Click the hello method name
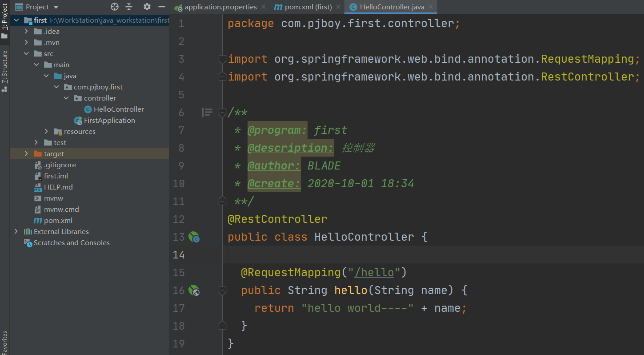 pyautogui.click(x=351, y=290)
